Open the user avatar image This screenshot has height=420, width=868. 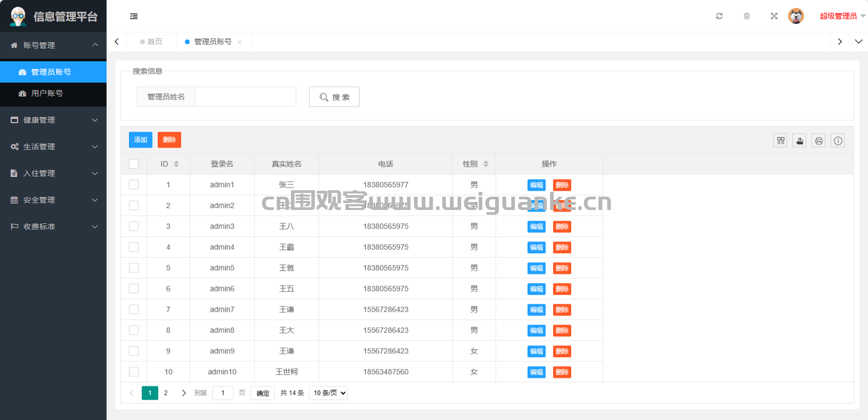point(796,16)
